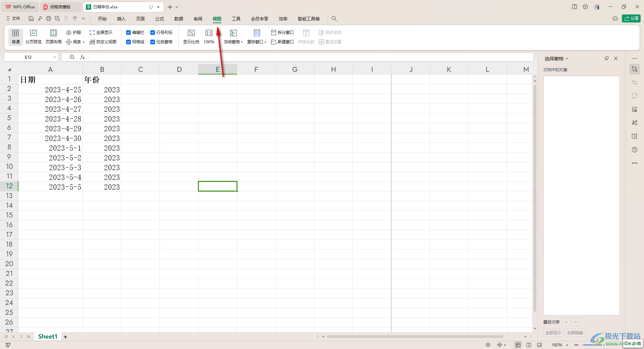Pin the 选择窗格 selection pane
The width and height of the screenshot is (644, 349).
click(x=606, y=58)
